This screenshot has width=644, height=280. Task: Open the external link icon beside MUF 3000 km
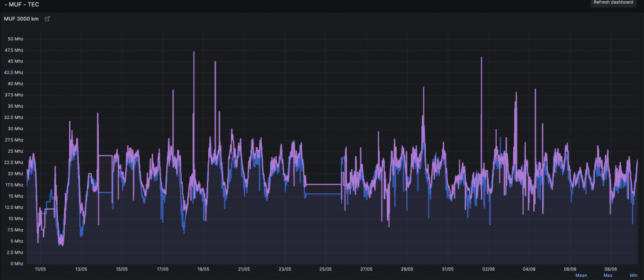[x=47, y=18]
